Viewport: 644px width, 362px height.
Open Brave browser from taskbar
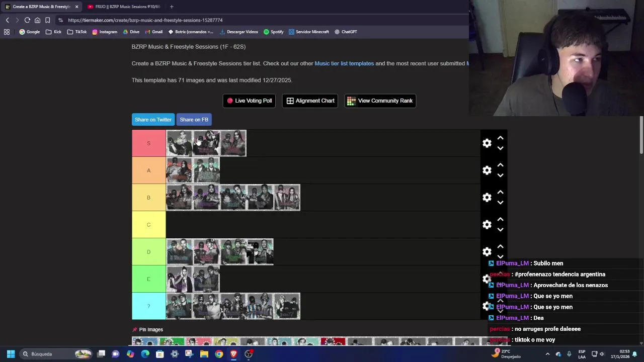click(233, 354)
